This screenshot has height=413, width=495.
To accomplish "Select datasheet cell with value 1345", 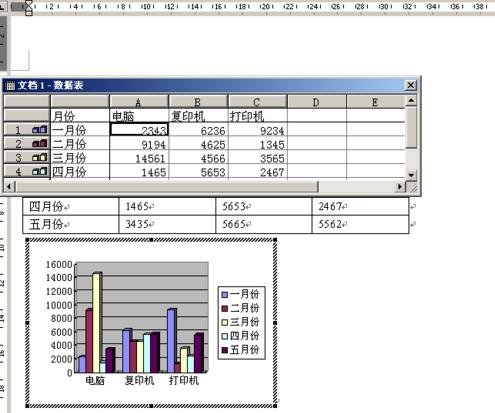I will (258, 144).
